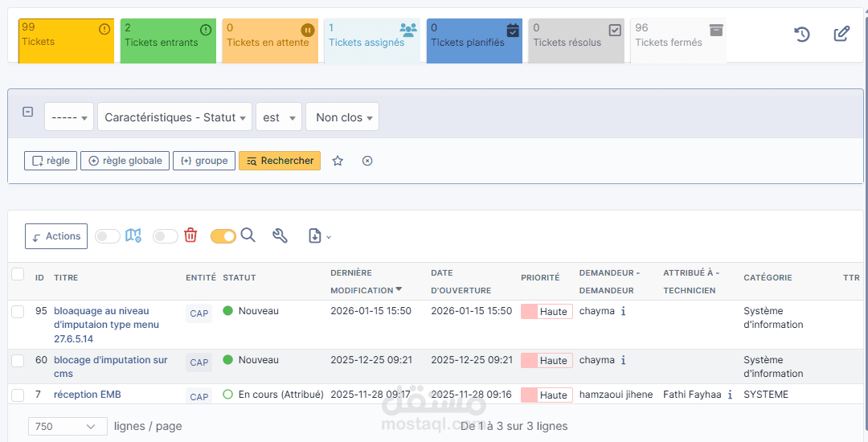Open the dashboard history clock icon
This screenshot has width=868, height=442.
pos(802,35)
